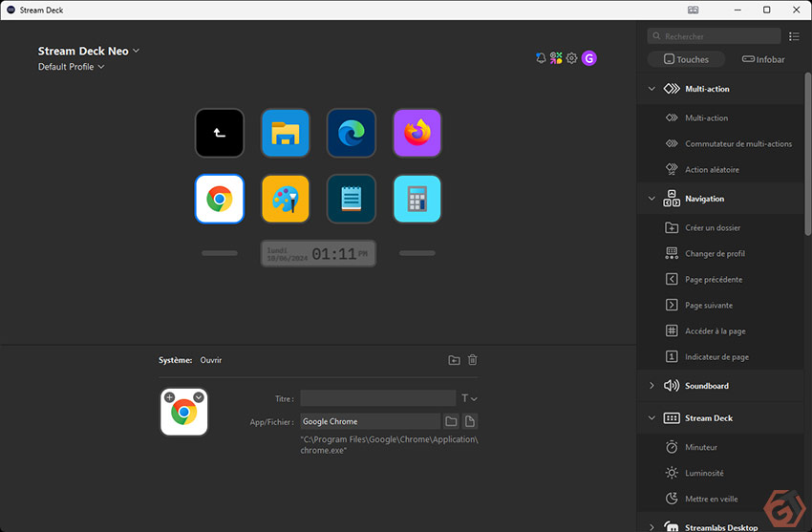The height and width of the screenshot is (532, 812).
Task: Select the Notepad key
Action: (x=352, y=199)
